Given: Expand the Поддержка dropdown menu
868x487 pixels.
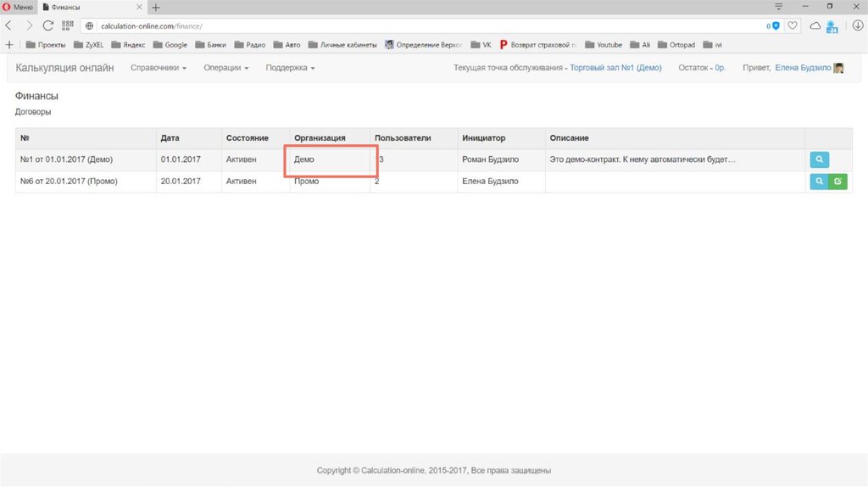Looking at the screenshot, I should tap(290, 68).
